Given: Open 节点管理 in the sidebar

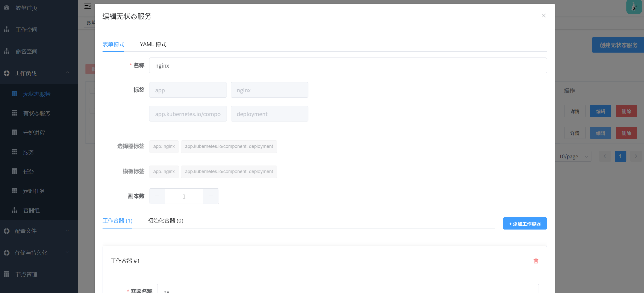Looking at the screenshot, I should [26, 274].
